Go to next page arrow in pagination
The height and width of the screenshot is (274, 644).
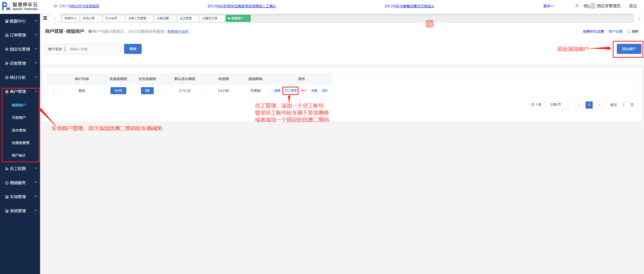(599, 105)
